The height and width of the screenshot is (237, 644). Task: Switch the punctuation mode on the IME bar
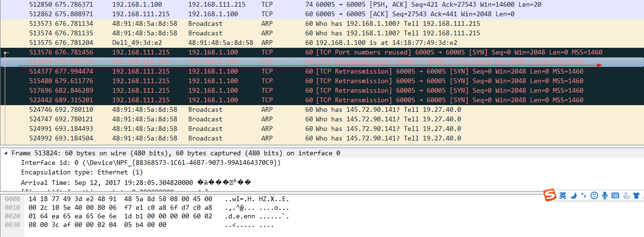[584, 195]
